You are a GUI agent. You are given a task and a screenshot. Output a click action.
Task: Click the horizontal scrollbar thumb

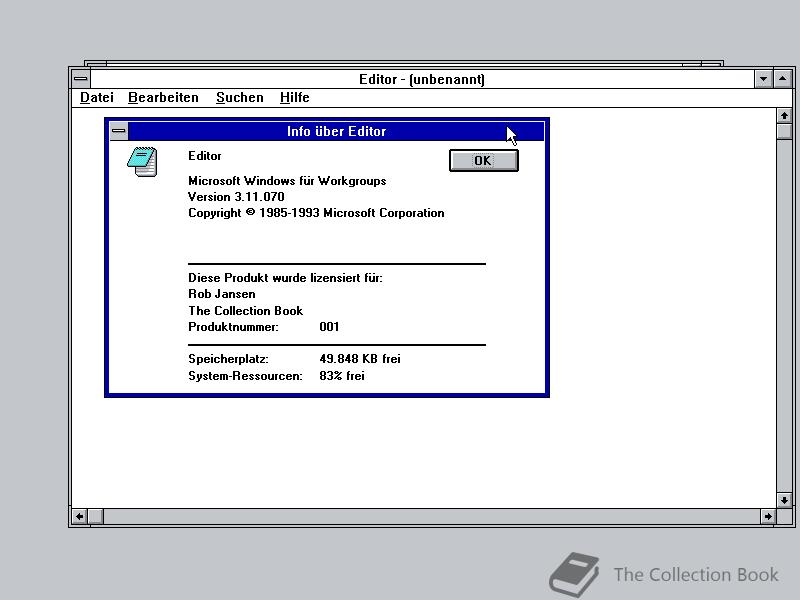(95, 516)
